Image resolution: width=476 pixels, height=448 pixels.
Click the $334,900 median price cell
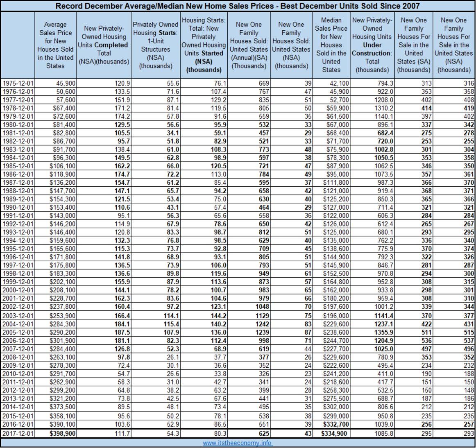pos(331,433)
